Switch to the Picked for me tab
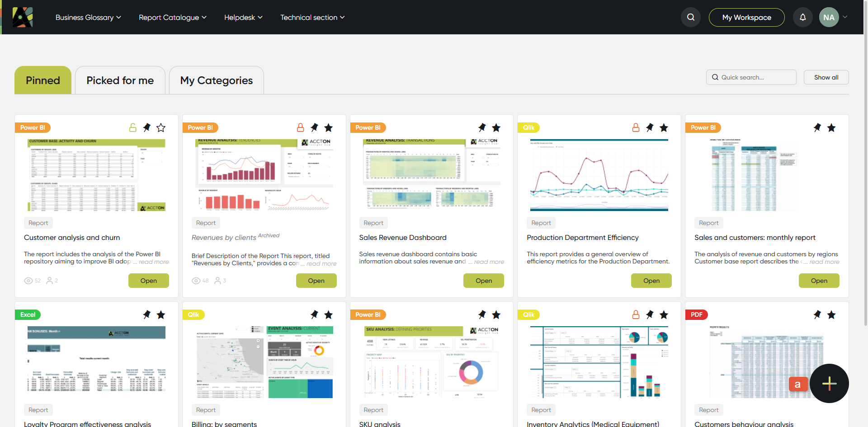 (x=120, y=80)
